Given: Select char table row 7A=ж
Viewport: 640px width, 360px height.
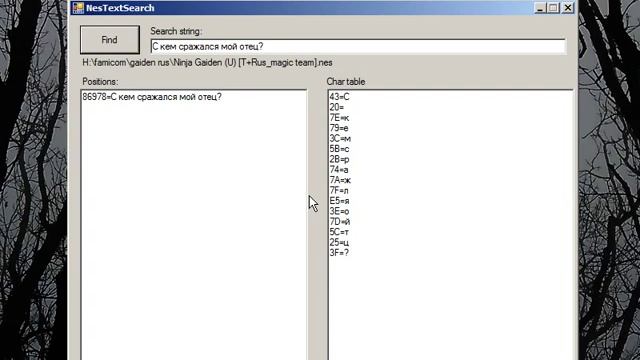Looking at the screenshot, I should (340, 180).
